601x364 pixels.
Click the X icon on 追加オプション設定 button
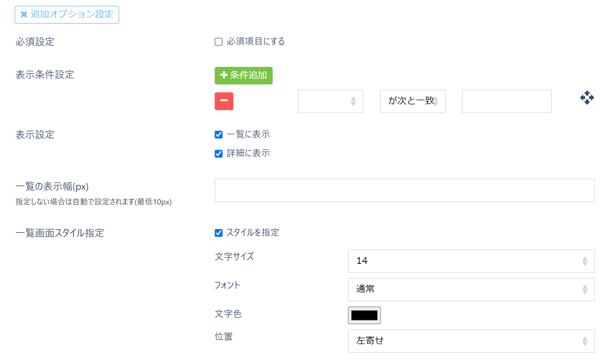(x=24, y=14)
